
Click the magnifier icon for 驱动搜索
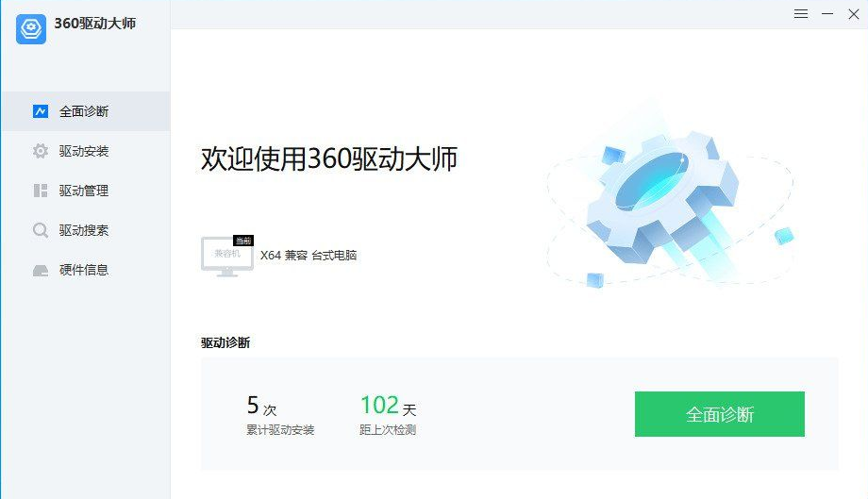(x=41, y=230)
